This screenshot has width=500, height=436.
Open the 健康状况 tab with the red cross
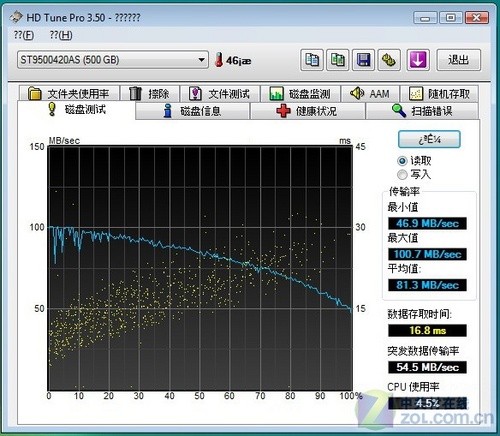point(307,111)
